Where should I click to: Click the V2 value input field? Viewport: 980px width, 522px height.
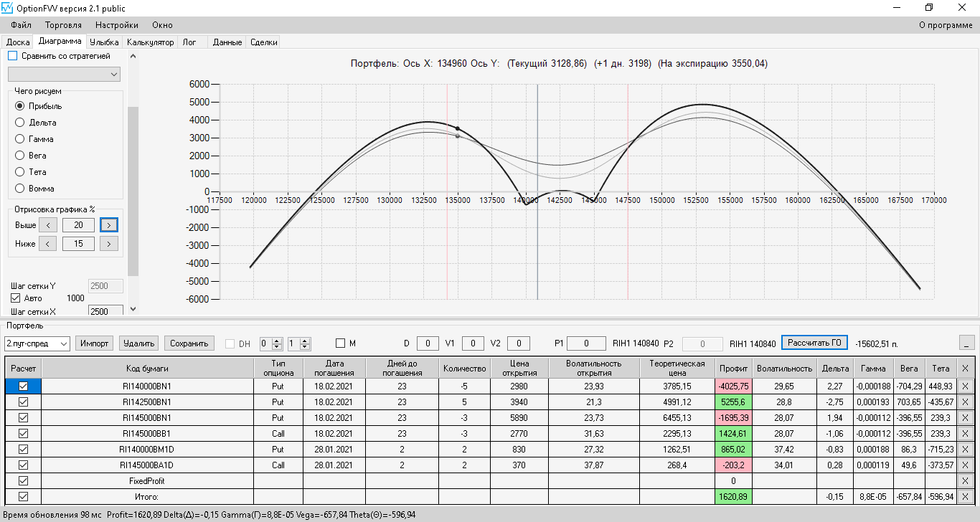519,343
